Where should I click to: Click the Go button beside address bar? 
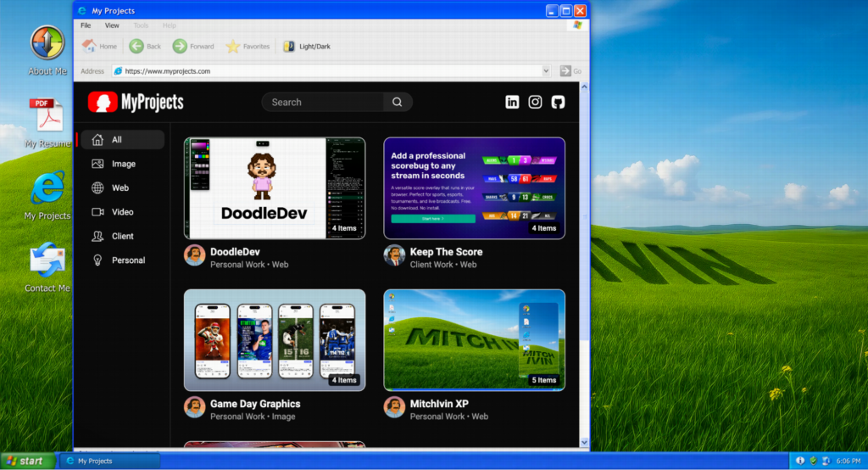[x=570, y=71]
